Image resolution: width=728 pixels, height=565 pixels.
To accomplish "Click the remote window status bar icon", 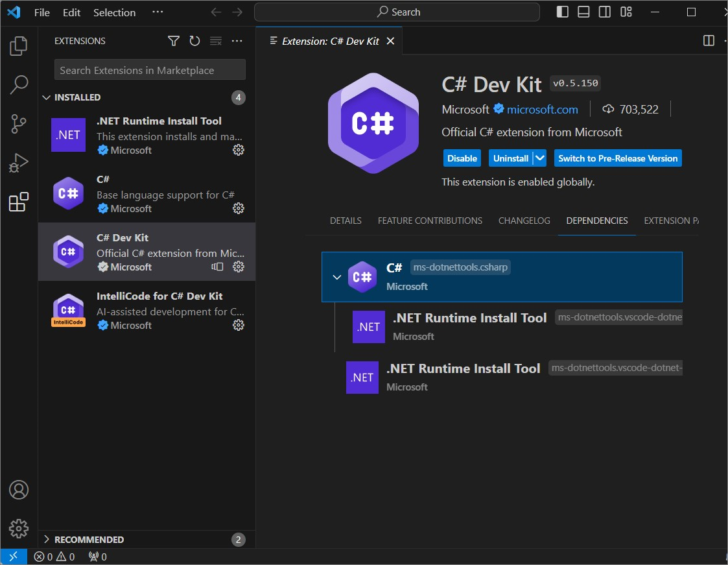I will coord(14,557).
